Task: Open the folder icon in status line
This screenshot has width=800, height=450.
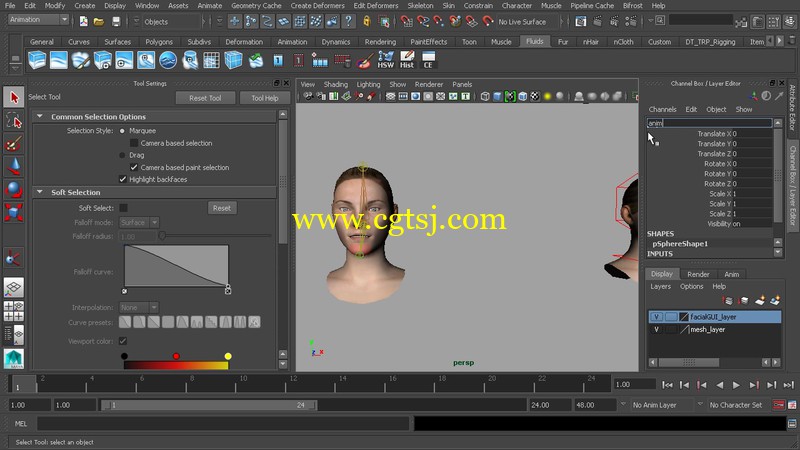Action: [x=99, y=21]
